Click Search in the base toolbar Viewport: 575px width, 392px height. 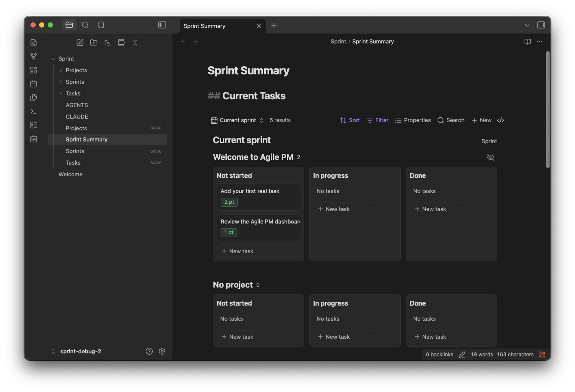[x=451, y=120]
